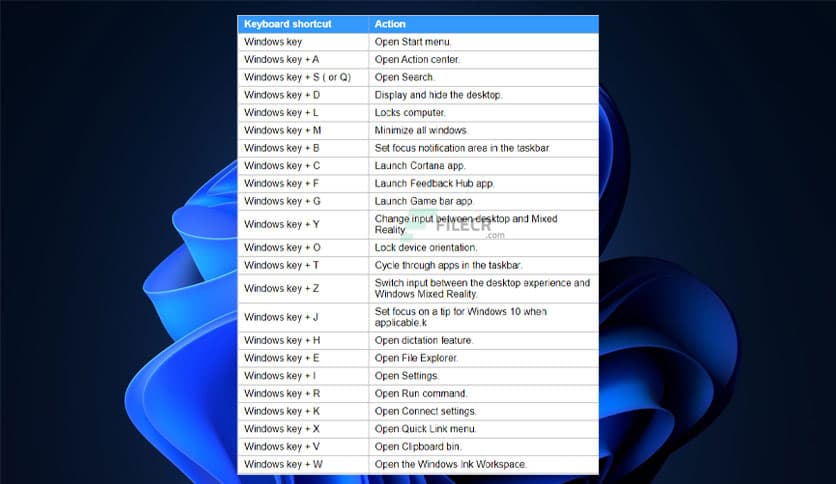Select the 'Action' column header
The width and height of the screenshot is (836, 484).
pos(484,24)
